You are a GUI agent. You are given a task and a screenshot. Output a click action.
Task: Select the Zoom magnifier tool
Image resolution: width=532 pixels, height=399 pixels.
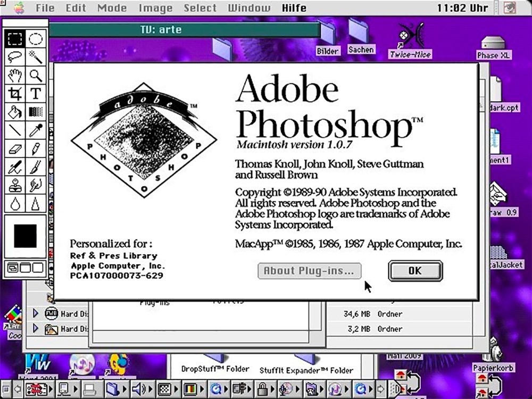click(36, 76)
